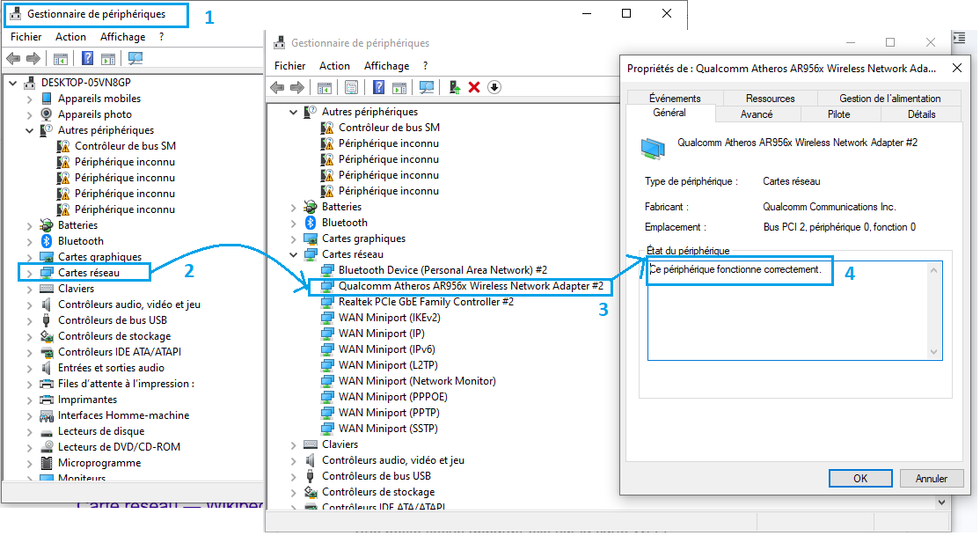Expand Cartes réseau in the left window
This screenshot has height=543, width=980.
[x=29, y=274]
